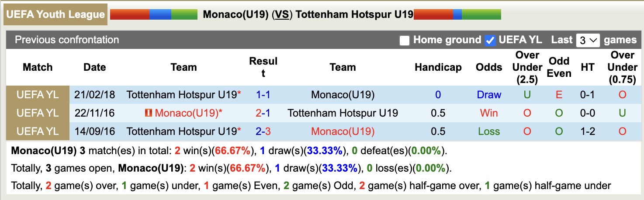Open the Tottenham Hotspur U19 link in the title
Screen dimensions: 644x200
[x=354, y=14]
